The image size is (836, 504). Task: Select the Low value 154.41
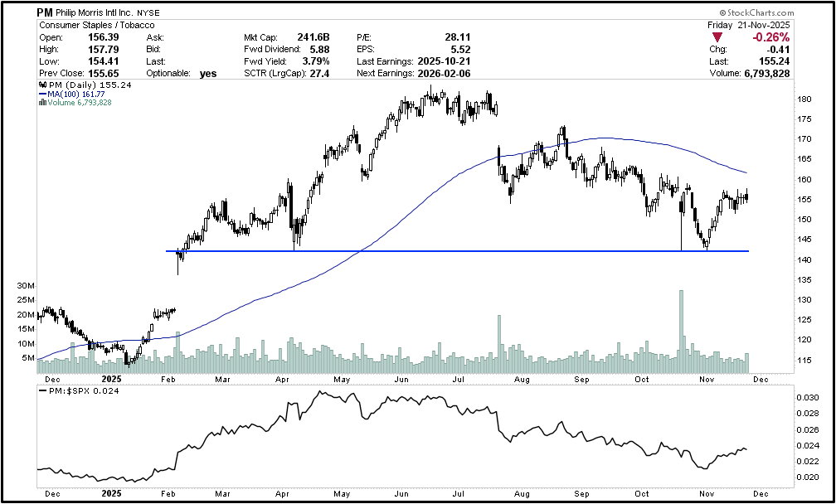104,61
